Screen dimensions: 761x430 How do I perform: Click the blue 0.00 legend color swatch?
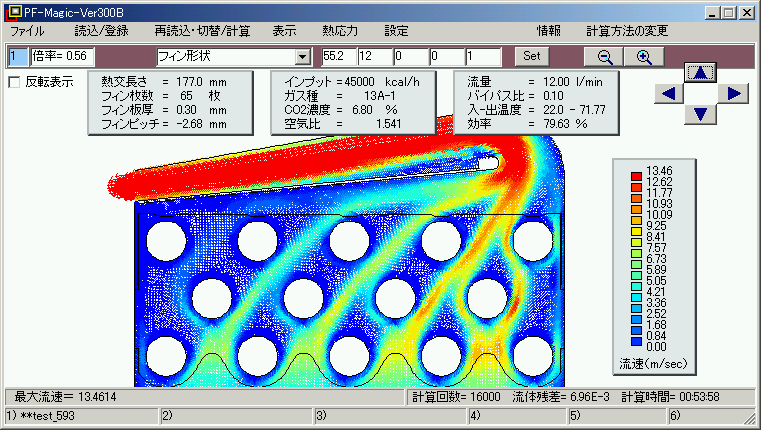(x=636, y=341)
